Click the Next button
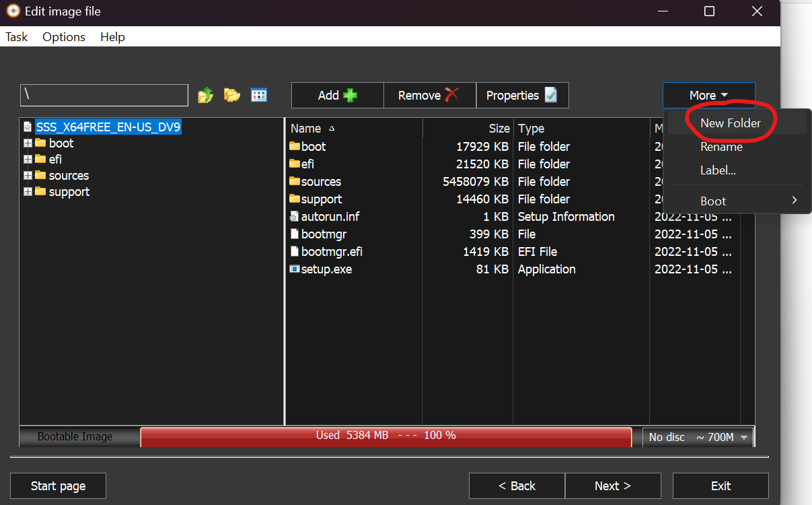 pos(612,485)
